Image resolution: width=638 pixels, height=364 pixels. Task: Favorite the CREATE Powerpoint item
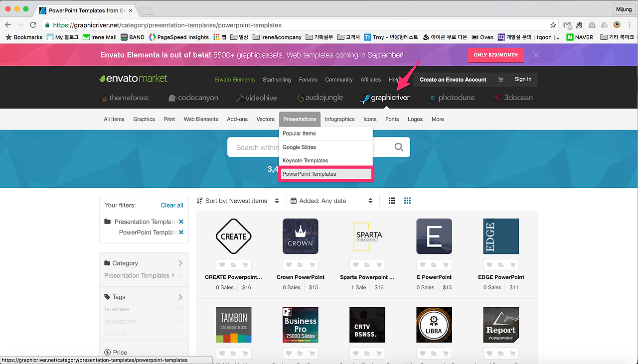(x=222, y=265)
